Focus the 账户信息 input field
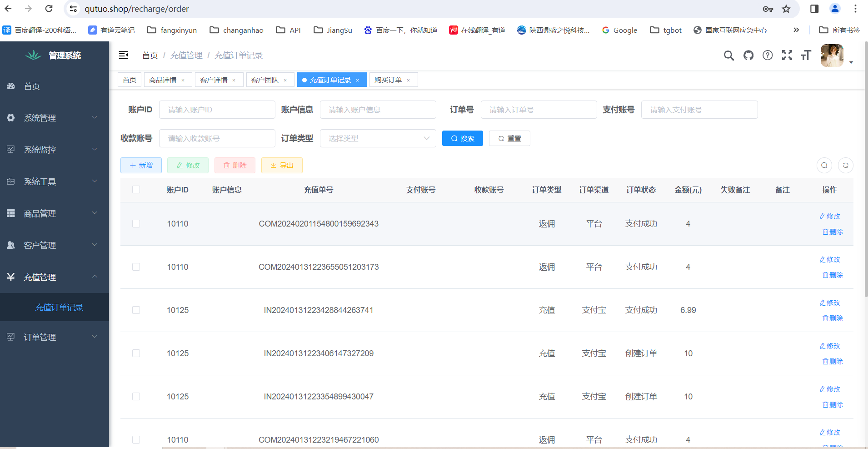The image size is (868, 449). pyautogui.click(x=378, y=110)
